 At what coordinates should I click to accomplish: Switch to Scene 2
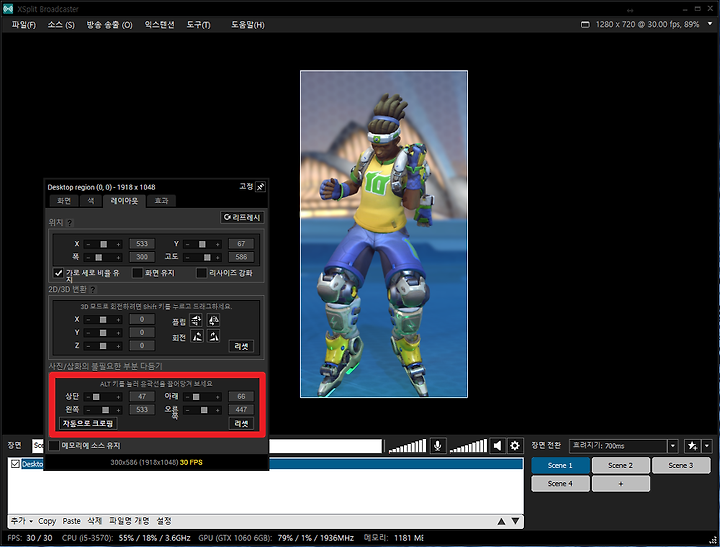click(x=620, y=465)
